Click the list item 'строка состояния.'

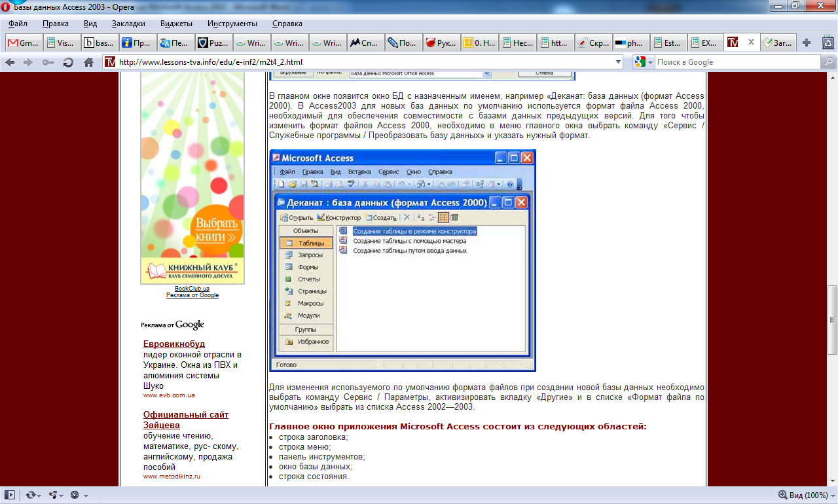click(314, 476)
